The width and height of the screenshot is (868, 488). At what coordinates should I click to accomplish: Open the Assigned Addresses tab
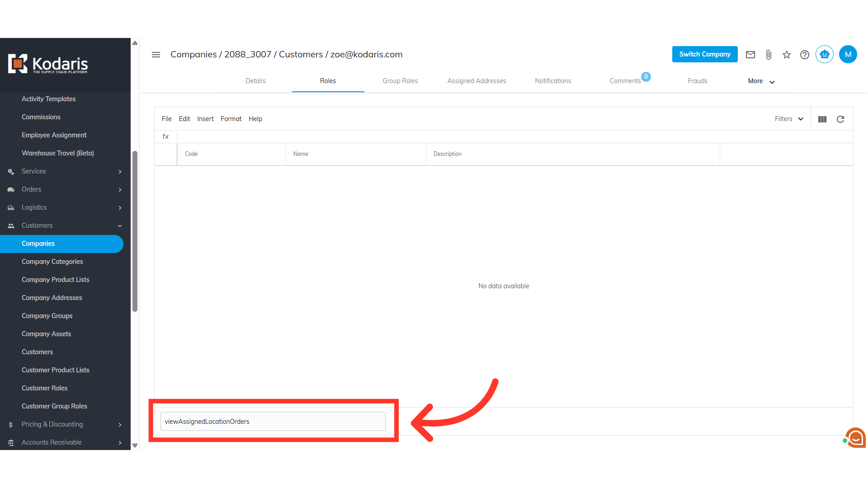click(476, 81)
